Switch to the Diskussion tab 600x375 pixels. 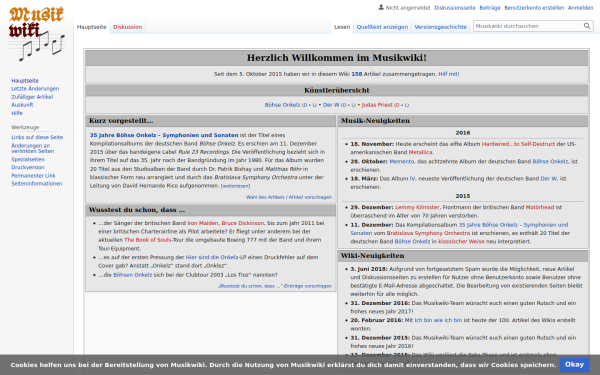point(127,27)
